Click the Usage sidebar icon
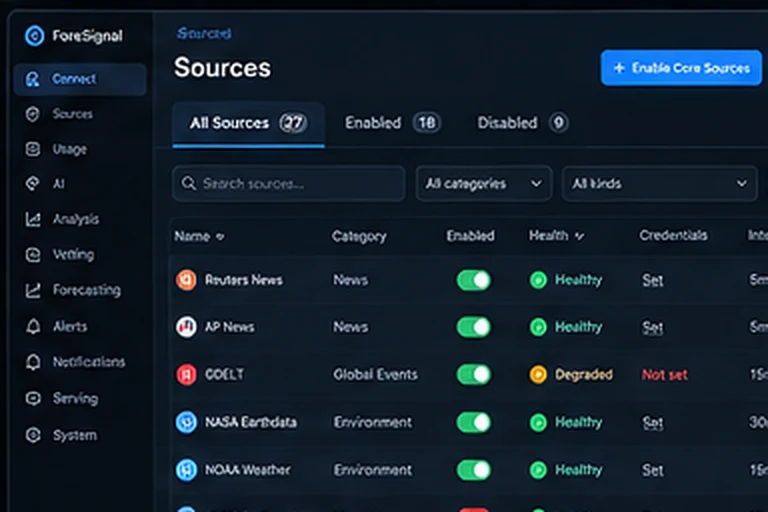Image resolution: width=768 pixels, height=512 pixels. coord(33,149)
